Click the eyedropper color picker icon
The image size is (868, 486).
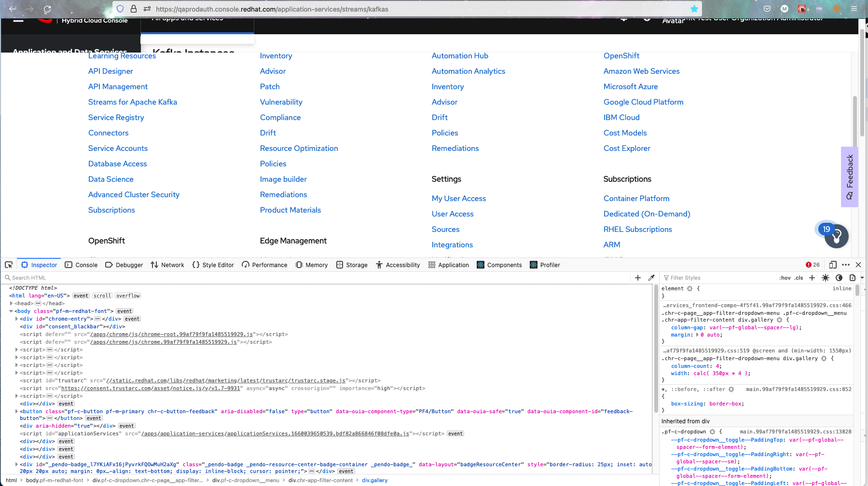[x=651, y=278]
